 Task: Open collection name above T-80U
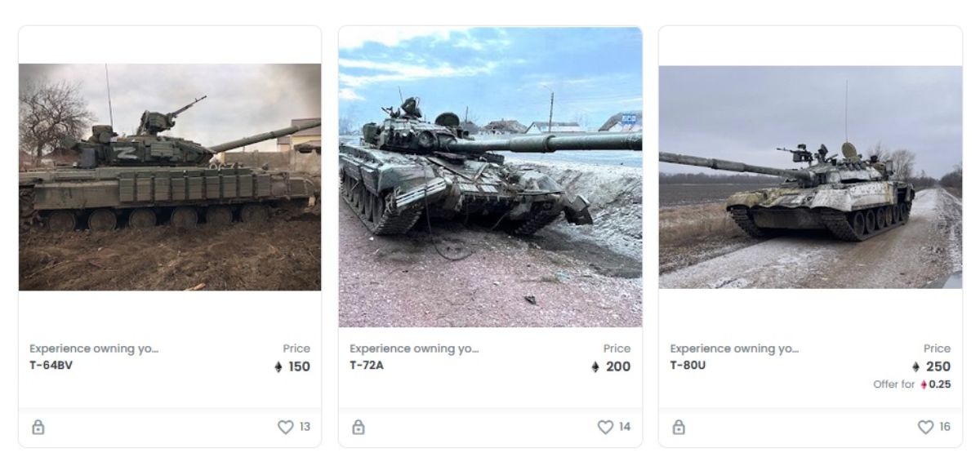point(734,349)
